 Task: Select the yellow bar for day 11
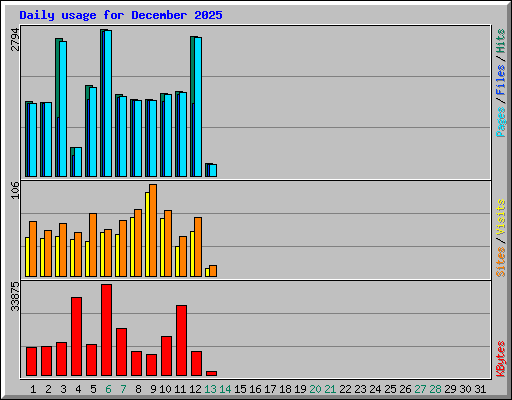pyautogui.click(x=178, y=262)
